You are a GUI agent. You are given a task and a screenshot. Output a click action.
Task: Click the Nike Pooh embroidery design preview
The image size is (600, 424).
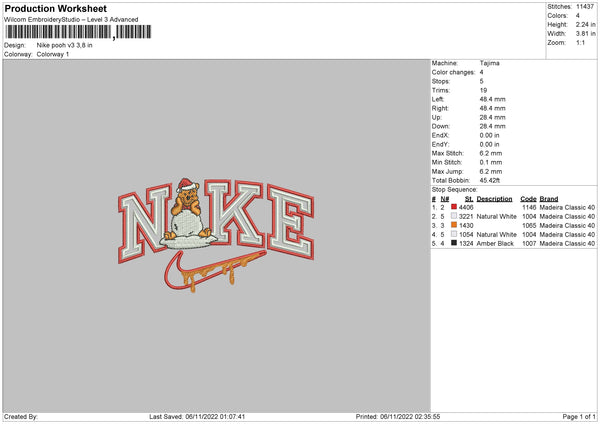(216, 235)
